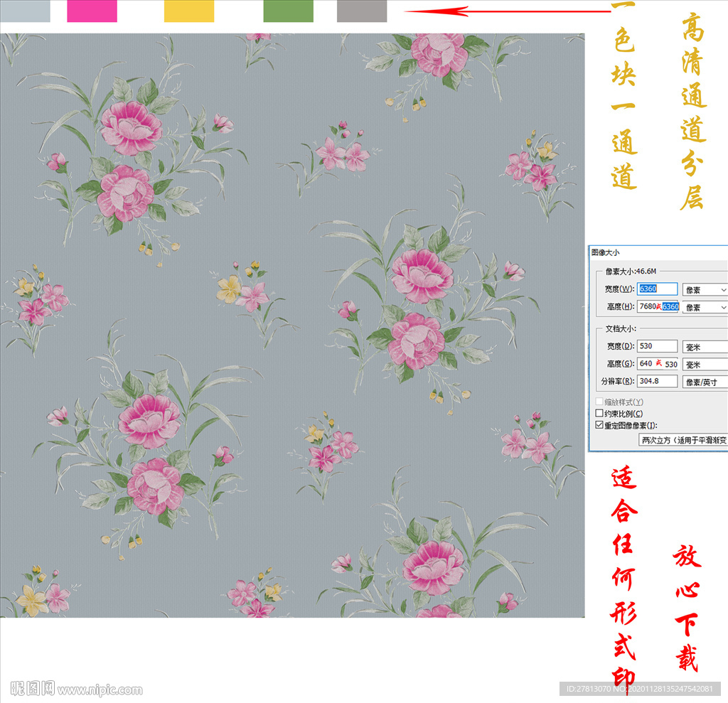Click the 昵图网 logo watermark

tap(33, 688)
